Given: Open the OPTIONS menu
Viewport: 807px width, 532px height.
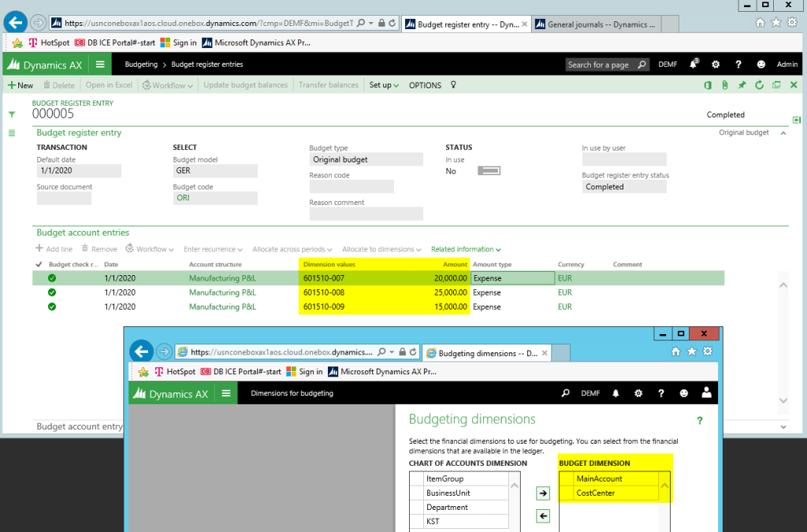Looking at the screenshot, I should click(424, 84).
